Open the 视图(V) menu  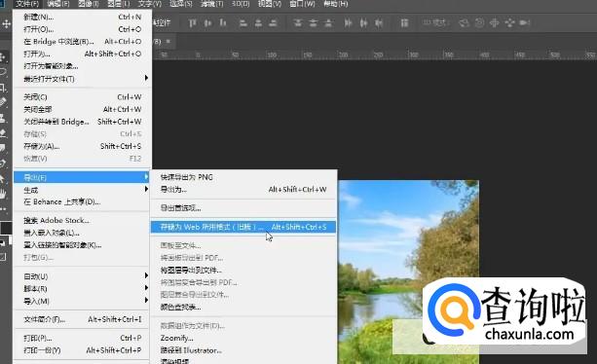[x=270, y=4]
